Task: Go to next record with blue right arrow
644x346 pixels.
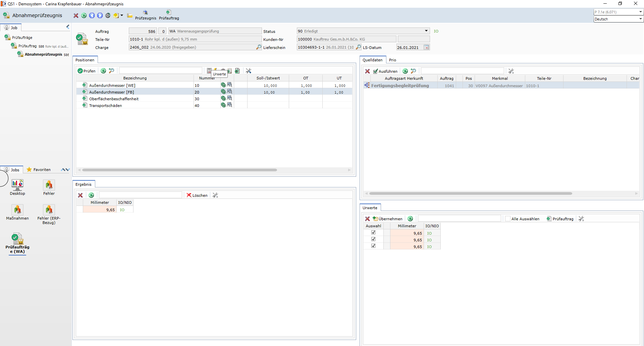Action: click(x=100, y=15)
